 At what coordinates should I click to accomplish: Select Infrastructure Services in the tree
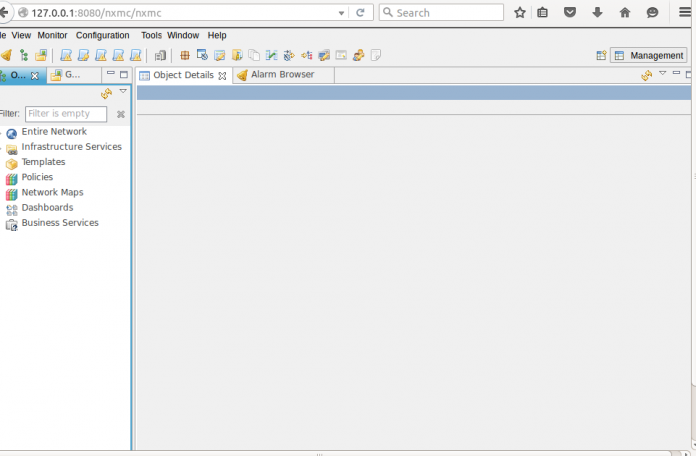coord(71,147)
